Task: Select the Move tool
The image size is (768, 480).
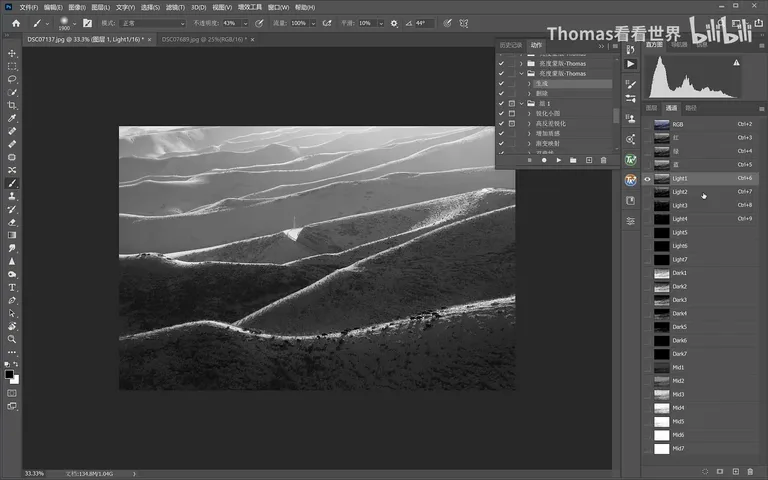Action: coord(12,53)
